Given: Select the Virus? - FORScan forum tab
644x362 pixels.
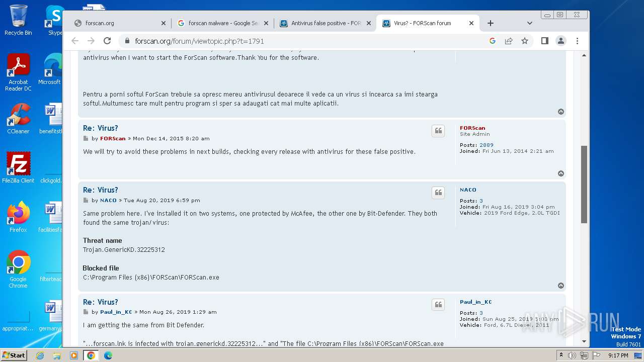Looking at the screenshot, I should tap(428, 23).
